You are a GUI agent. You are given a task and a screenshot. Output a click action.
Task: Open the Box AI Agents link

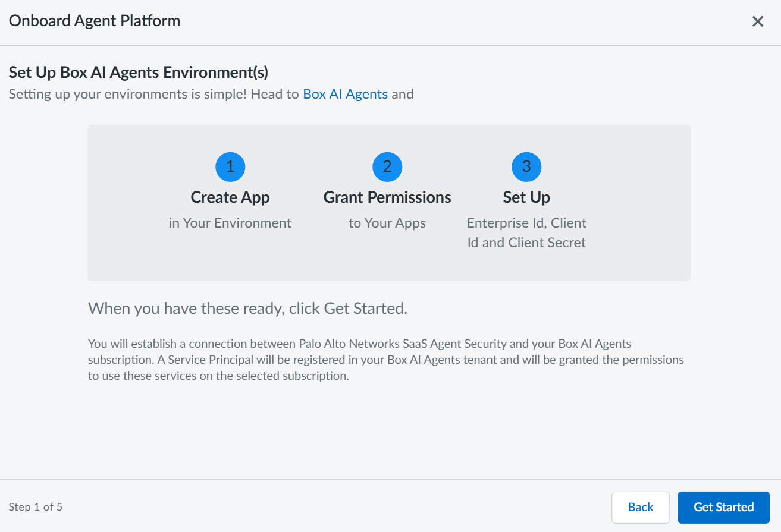pyautogui.click(x=345, y=94)
